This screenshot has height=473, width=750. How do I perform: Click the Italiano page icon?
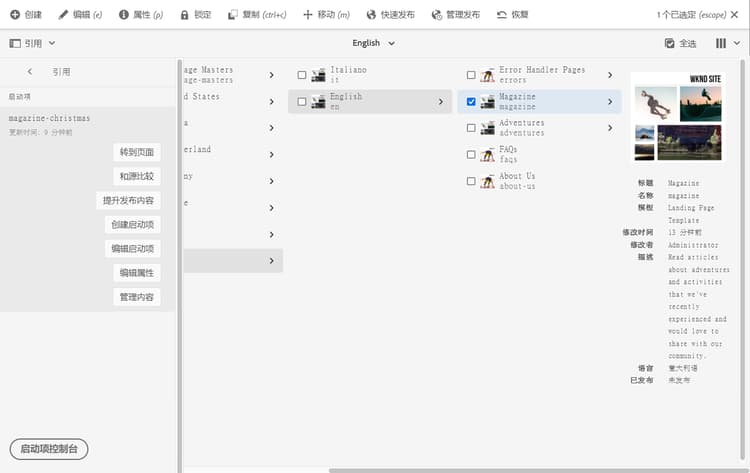tap(319, 75)
